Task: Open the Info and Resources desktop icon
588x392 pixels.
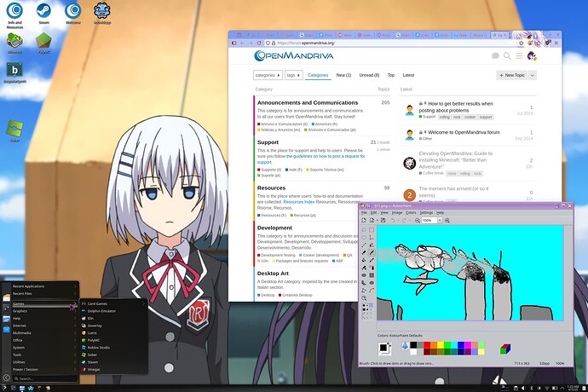Action: pyautogui.click(x=14, y=15)
